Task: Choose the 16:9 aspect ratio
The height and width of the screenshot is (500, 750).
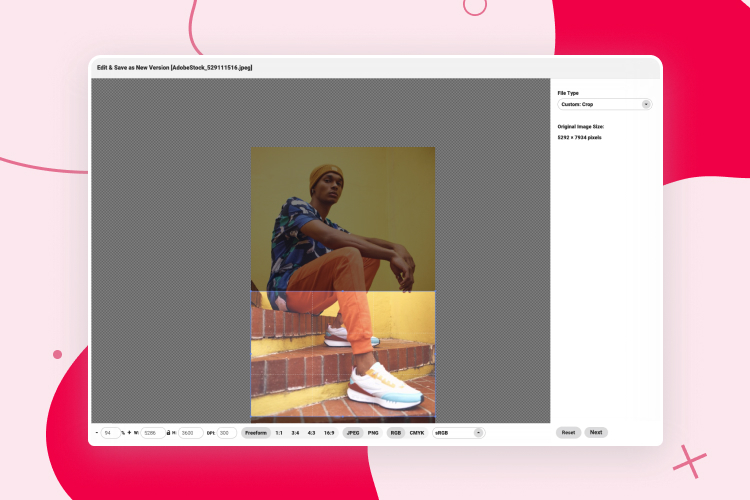Action: tap(329, 433)
